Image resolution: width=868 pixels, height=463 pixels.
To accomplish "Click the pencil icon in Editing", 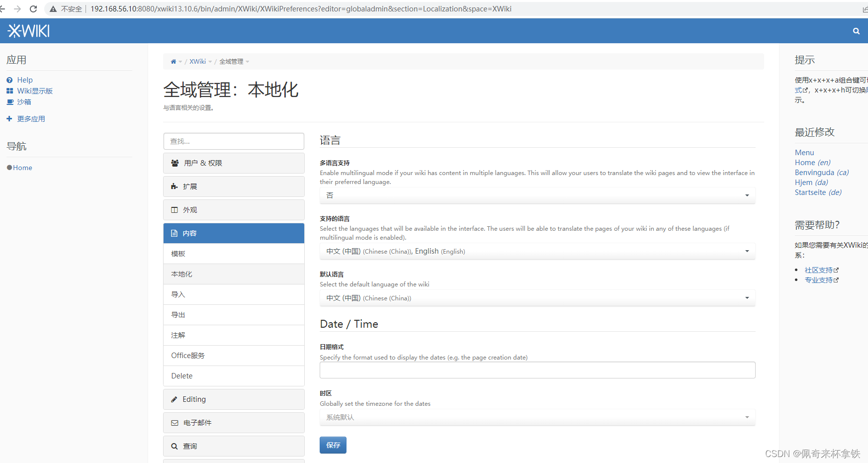I will 174,399.
